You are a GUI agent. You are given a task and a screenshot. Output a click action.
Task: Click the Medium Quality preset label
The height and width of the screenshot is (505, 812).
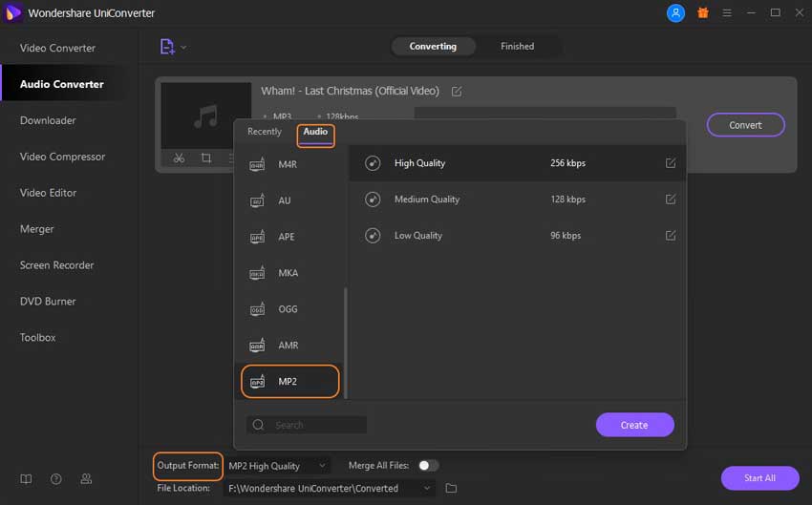(427, 200)
